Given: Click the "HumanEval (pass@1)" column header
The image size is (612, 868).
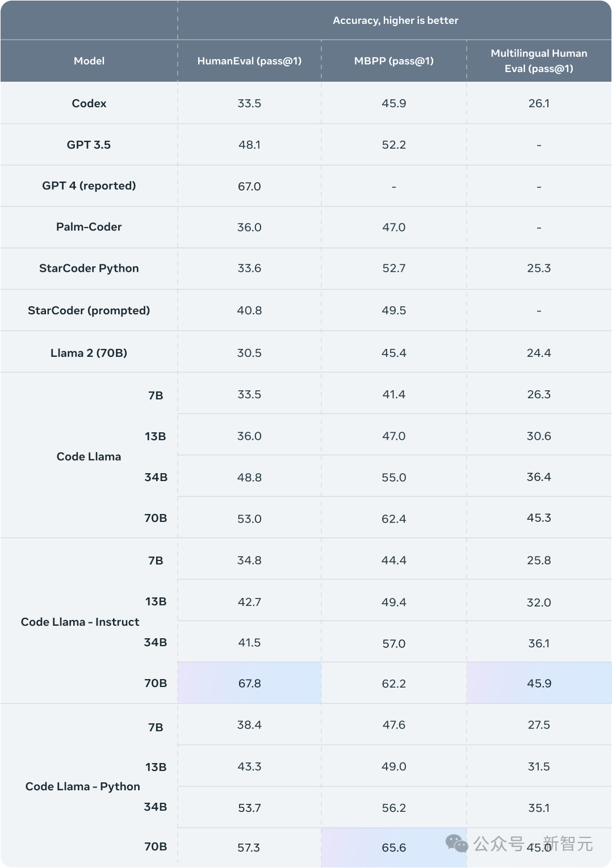Looking at the screenshot, I should click(x=249, y=61).
